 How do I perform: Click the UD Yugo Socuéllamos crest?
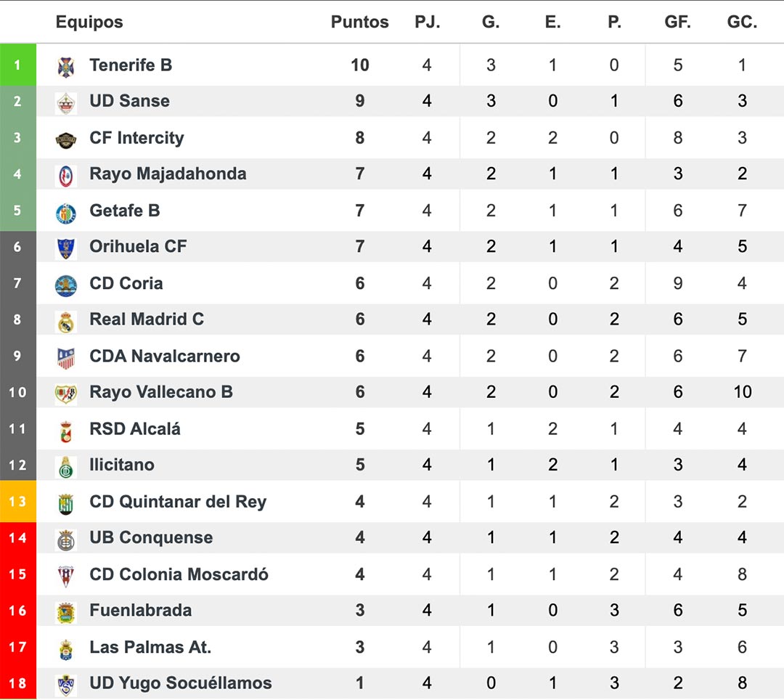point(65,685)
